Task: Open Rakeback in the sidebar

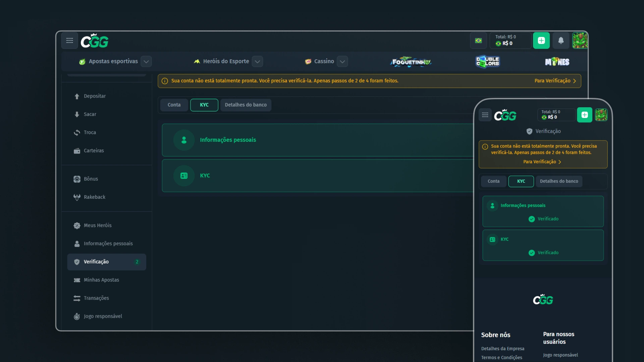Action: pyautogui.click(x=94, y=197)
